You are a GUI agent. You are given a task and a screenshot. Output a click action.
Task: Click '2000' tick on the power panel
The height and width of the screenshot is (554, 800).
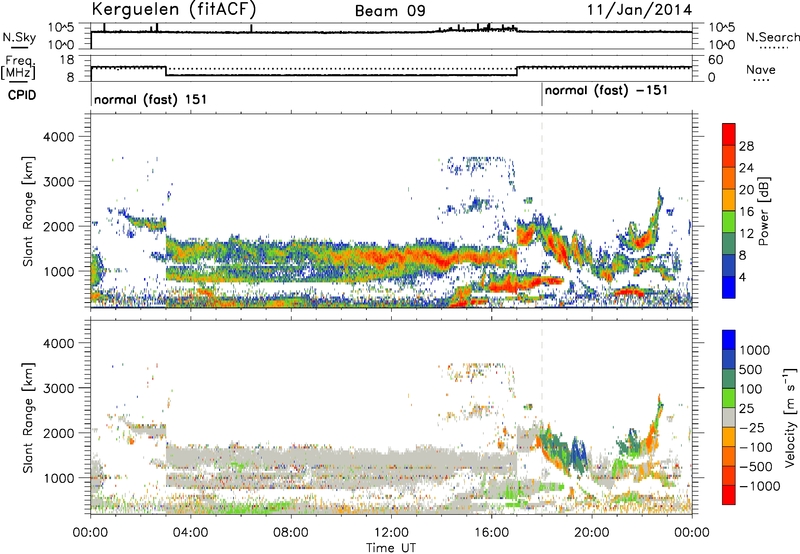click(59, 226)
